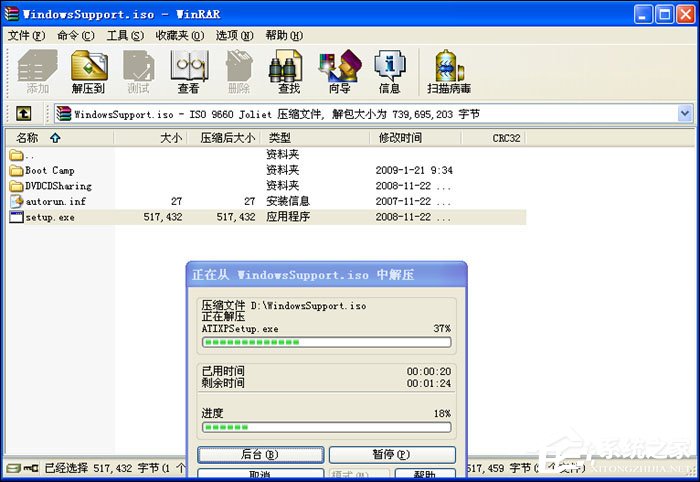
Task: Maximize the WinRAR window
Action: click(664, 15)
